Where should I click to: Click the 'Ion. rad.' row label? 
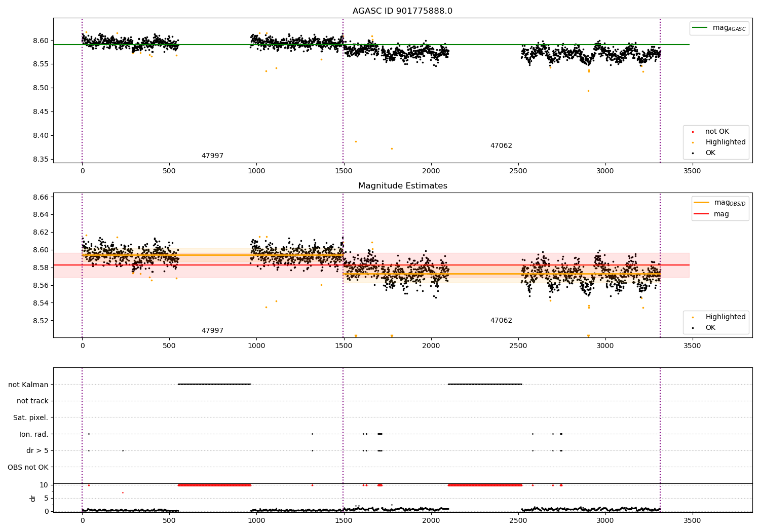click(34, 434)
